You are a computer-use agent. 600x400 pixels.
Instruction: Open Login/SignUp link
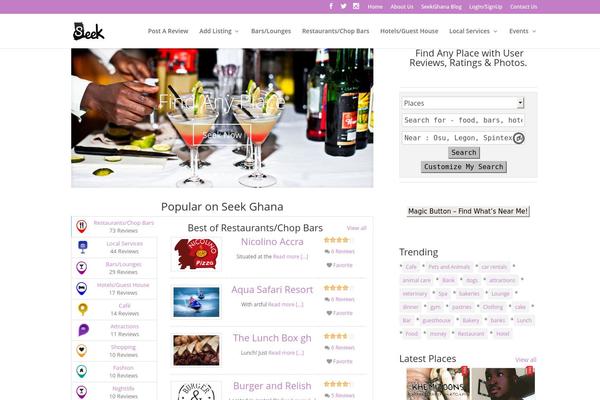pyautogui.click(x=486, y=7)
